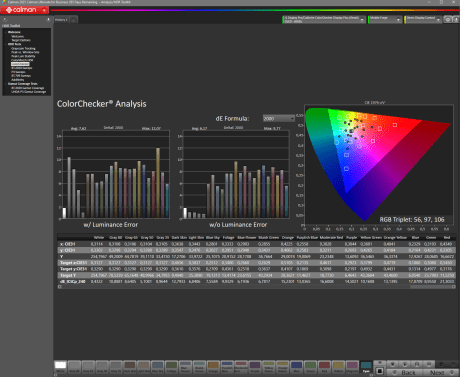Open the Target Options page
Screen dimensions: 460x377
click(x=21, y=40)
